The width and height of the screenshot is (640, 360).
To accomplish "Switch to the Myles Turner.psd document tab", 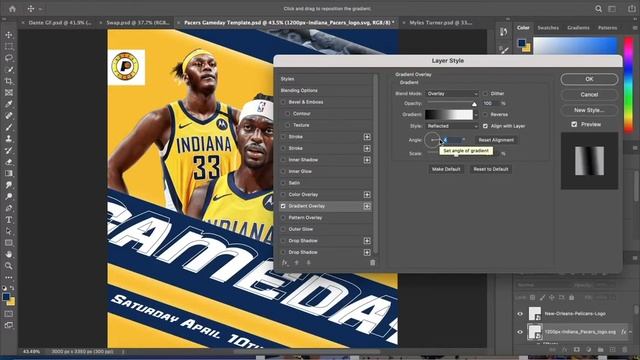I will point(440,23).
